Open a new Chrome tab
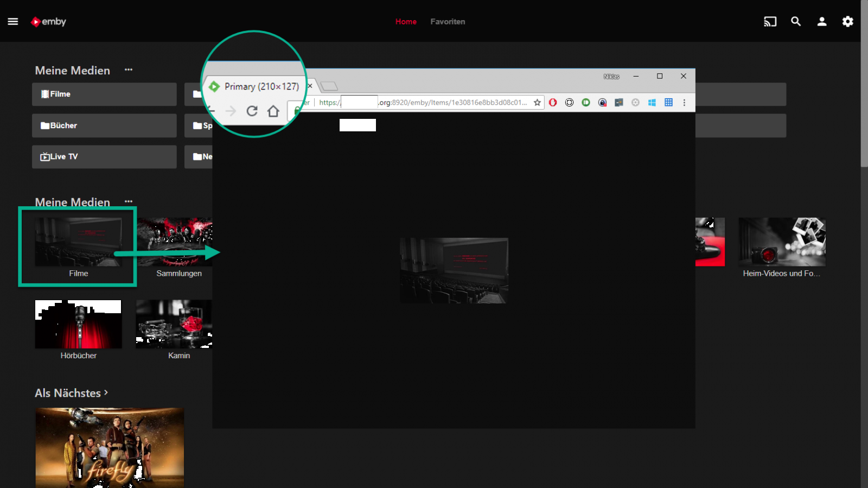868x488 pixels. pos(329,86)
